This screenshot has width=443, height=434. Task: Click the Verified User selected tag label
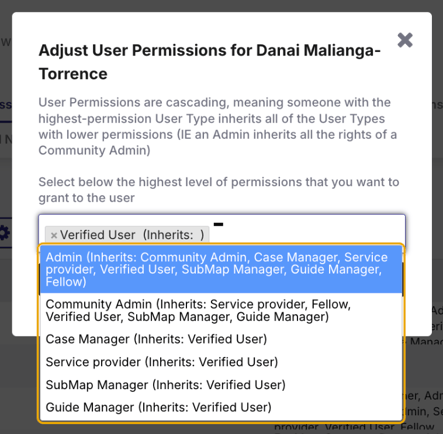(132, 235)
